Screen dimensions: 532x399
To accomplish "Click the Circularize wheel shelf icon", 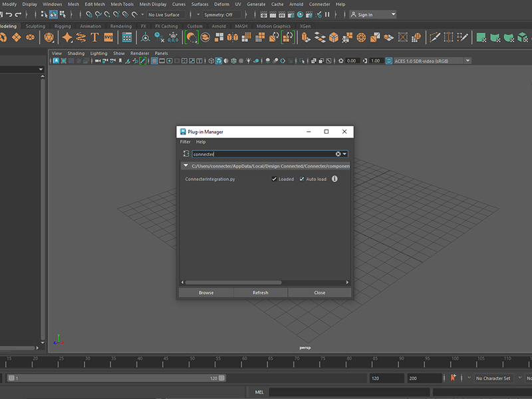I will pos(361,37).
